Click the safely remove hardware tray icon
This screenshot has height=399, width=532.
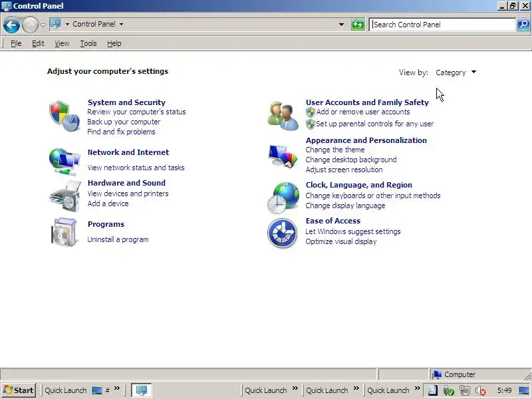click(x=448, y=390)
